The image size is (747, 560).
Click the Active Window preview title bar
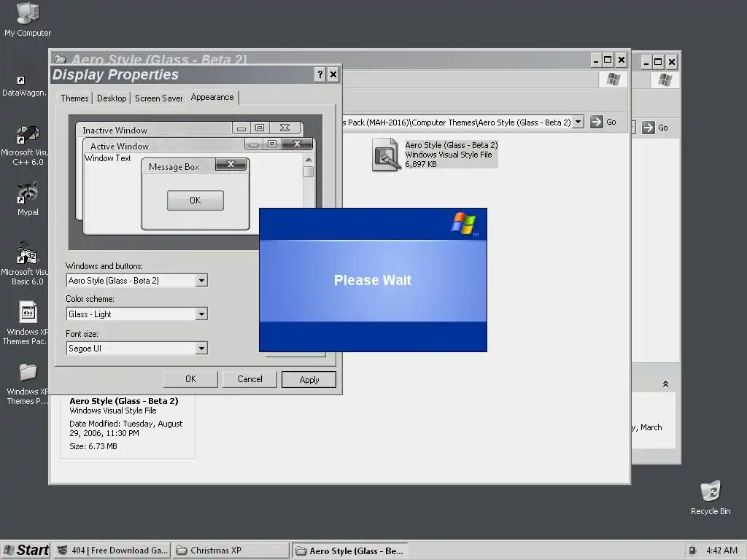click(164, 145)
